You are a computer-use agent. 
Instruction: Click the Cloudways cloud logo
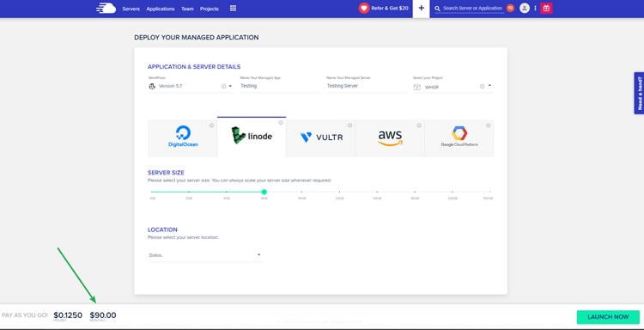coord(106,9)
